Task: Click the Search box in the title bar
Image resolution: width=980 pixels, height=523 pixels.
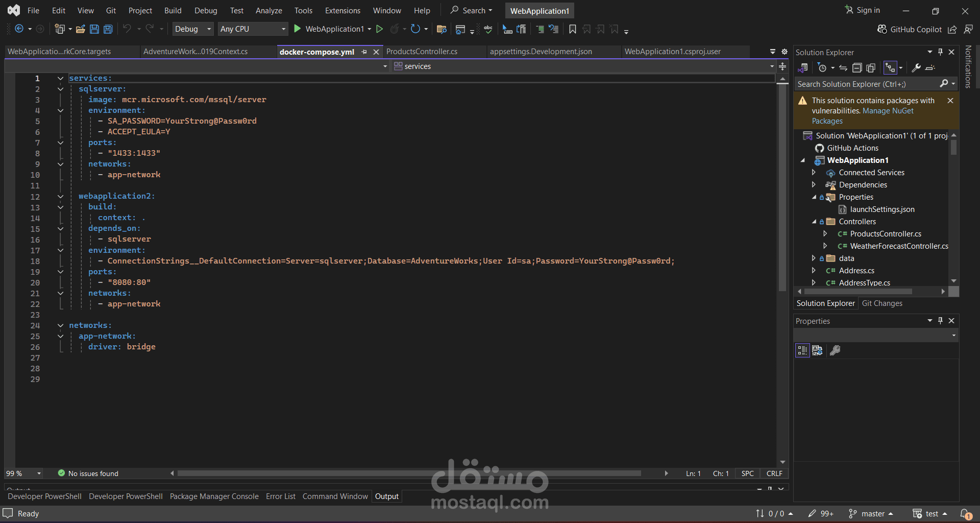Action: pos(472,10)
